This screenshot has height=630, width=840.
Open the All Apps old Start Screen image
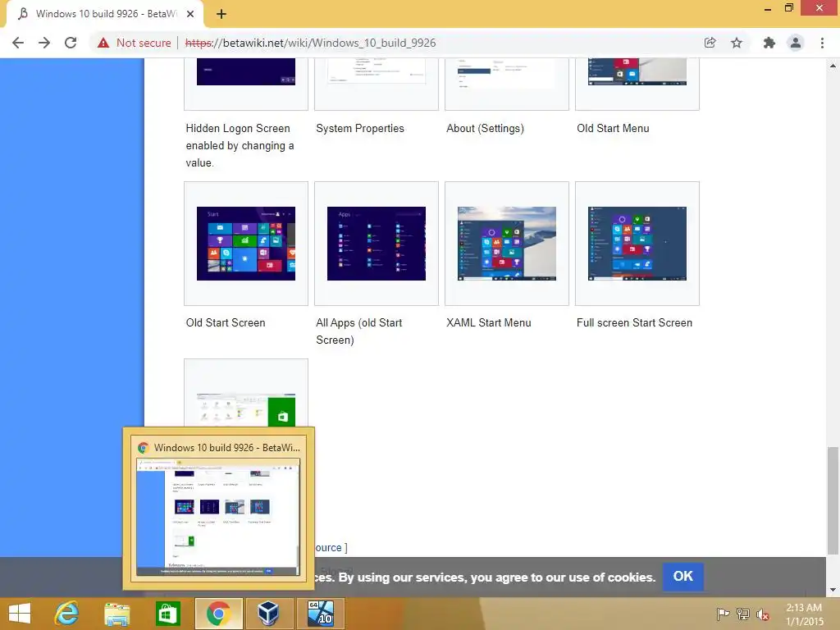(376, 243)
